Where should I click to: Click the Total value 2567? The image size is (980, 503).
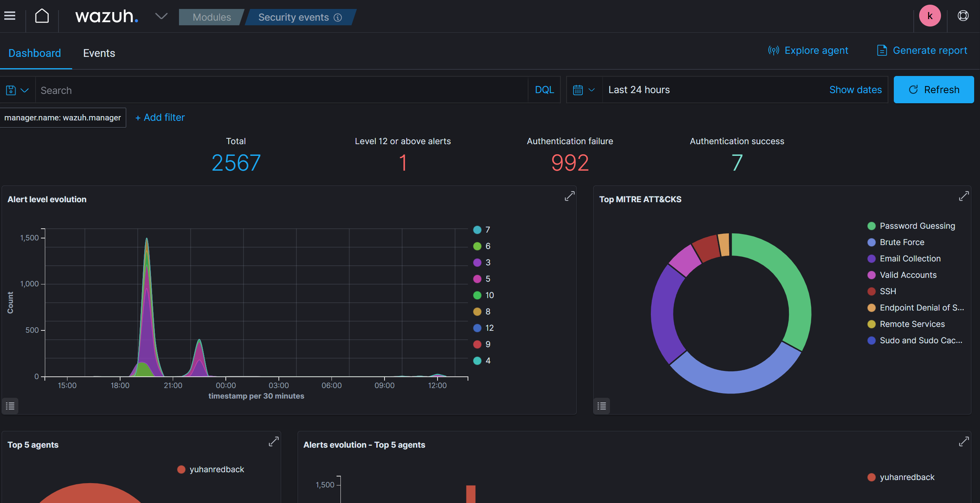tap(236, 163)
